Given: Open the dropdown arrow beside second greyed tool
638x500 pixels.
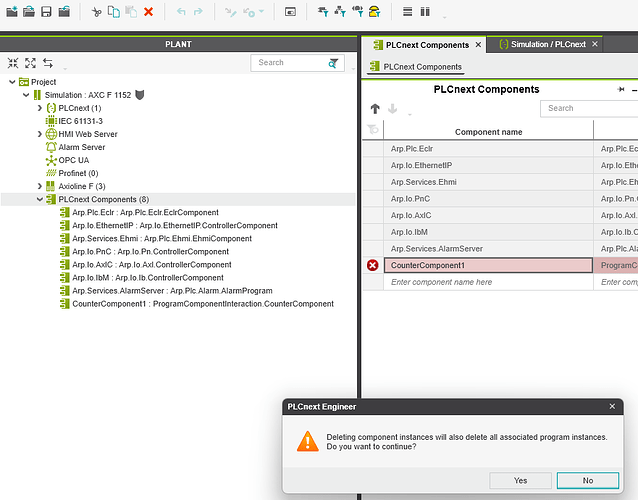Looking at the screenshot, I should coord(262,12).
